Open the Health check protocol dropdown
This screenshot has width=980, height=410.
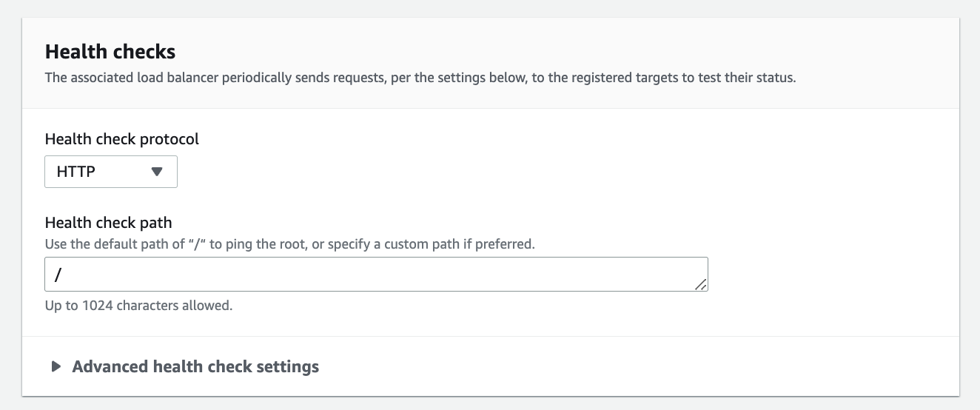pyautogui.click(x=111, y=172)
